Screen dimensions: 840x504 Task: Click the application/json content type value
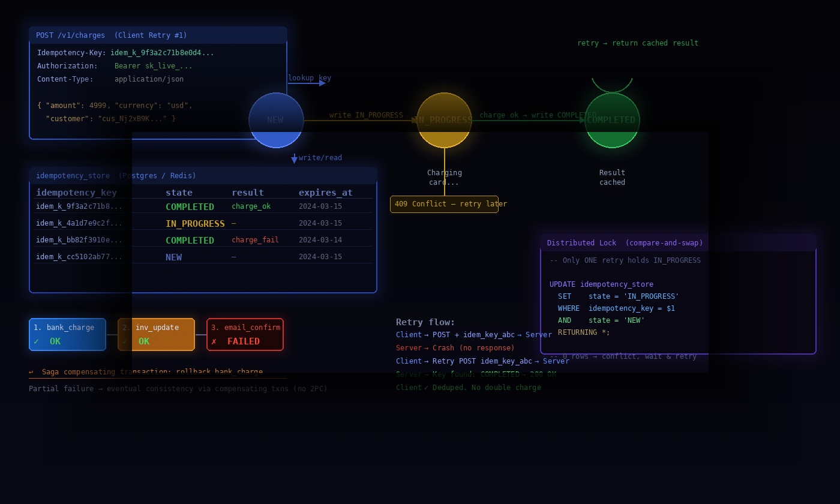point(149,79)
